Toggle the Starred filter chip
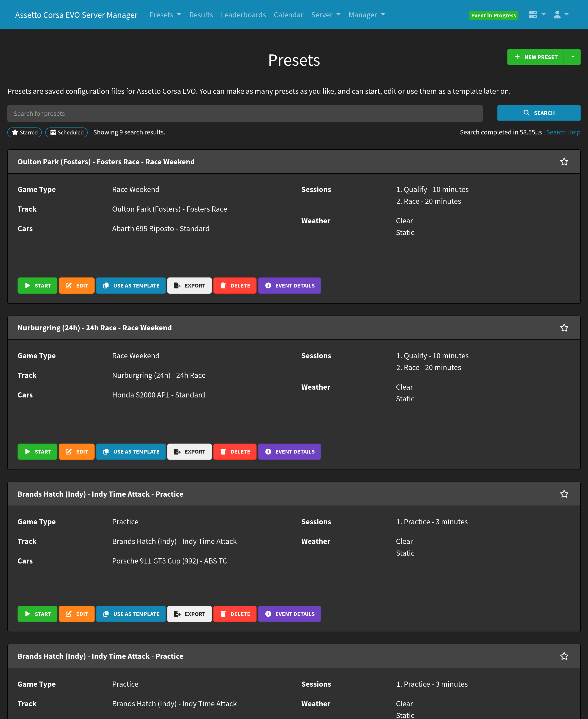This screenshot has height=719, width=588. [25, 132]
